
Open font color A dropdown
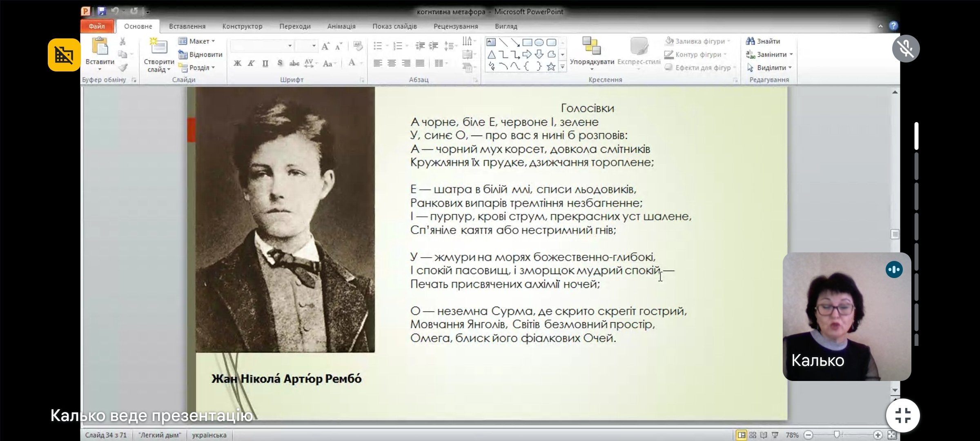[x=361, y=63]
